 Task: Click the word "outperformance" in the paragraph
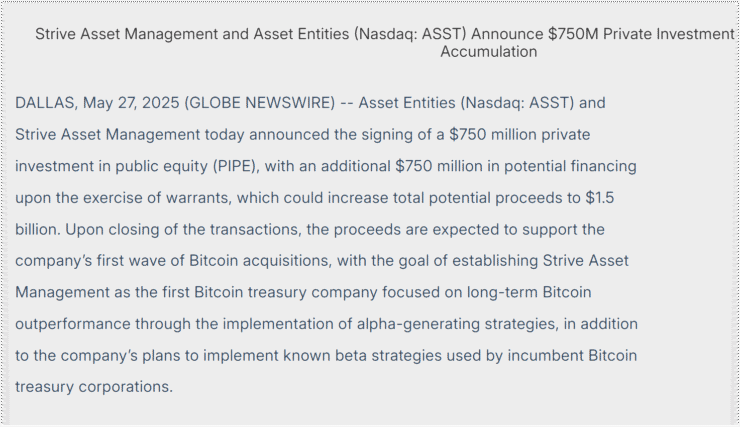(73, 324)
